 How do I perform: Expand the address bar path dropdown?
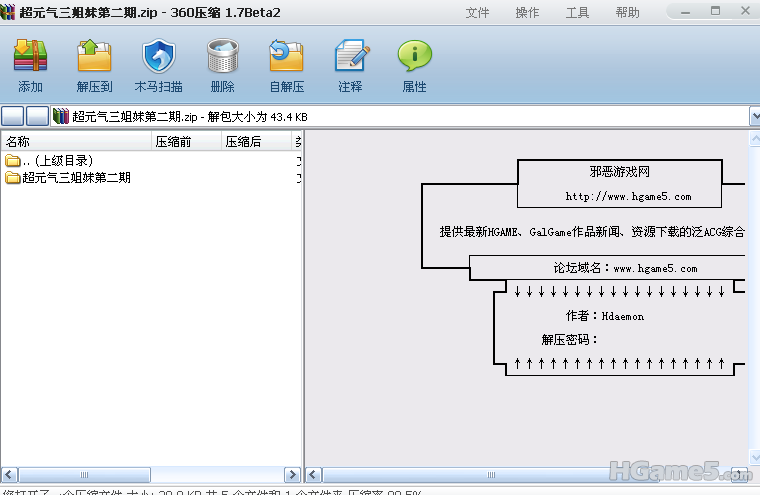point(754,116)
